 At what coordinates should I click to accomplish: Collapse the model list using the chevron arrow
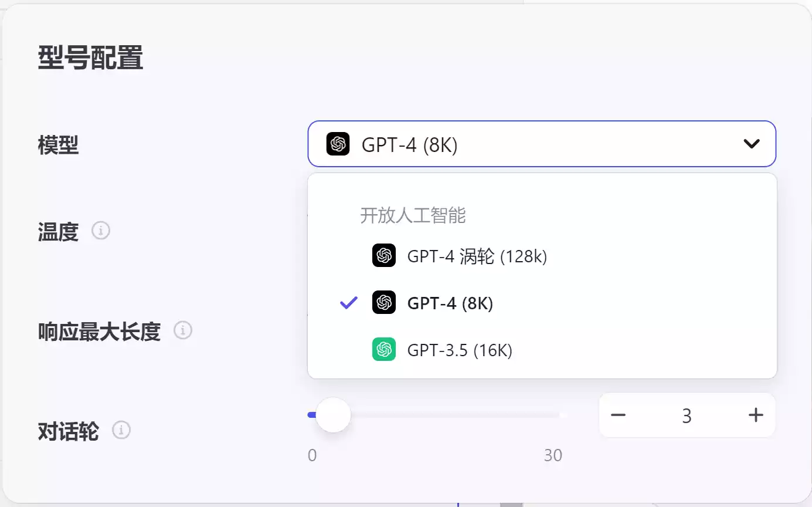[x=751, y=144]
